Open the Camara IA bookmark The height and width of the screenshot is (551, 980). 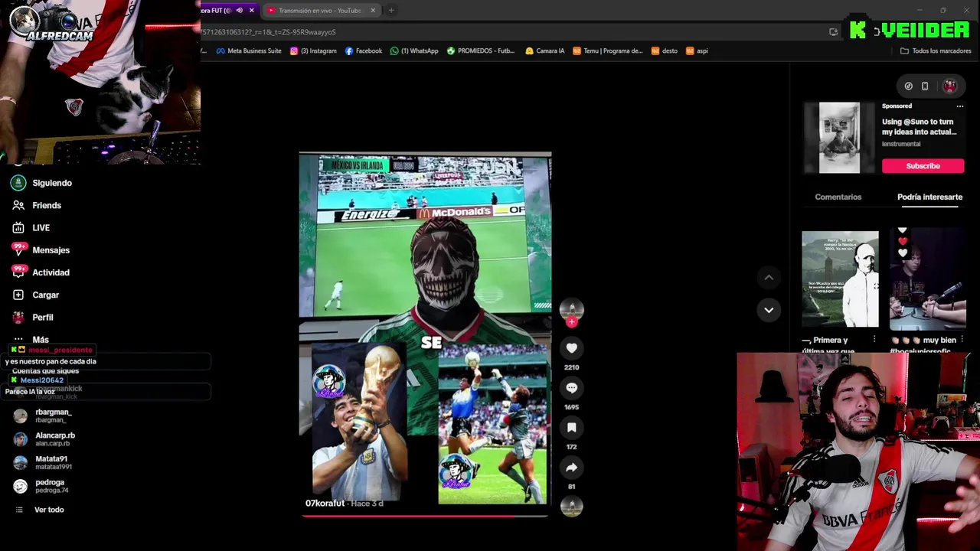(544, 51)
